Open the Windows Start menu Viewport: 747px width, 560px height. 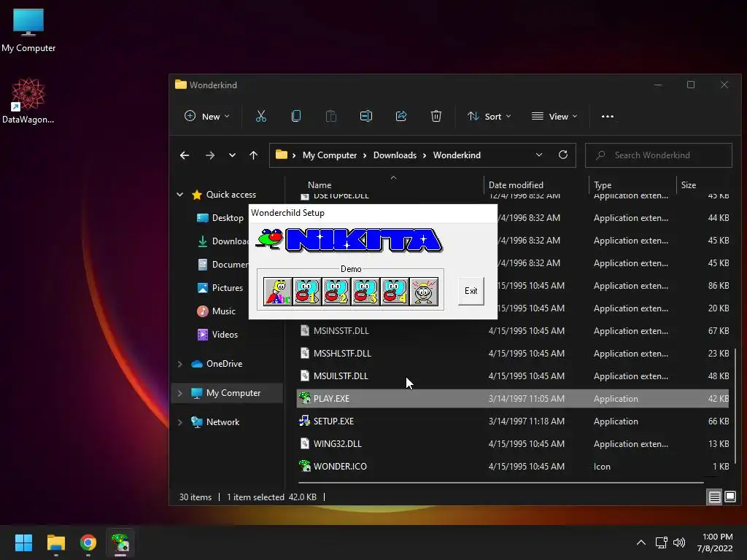tap(23, 542)
